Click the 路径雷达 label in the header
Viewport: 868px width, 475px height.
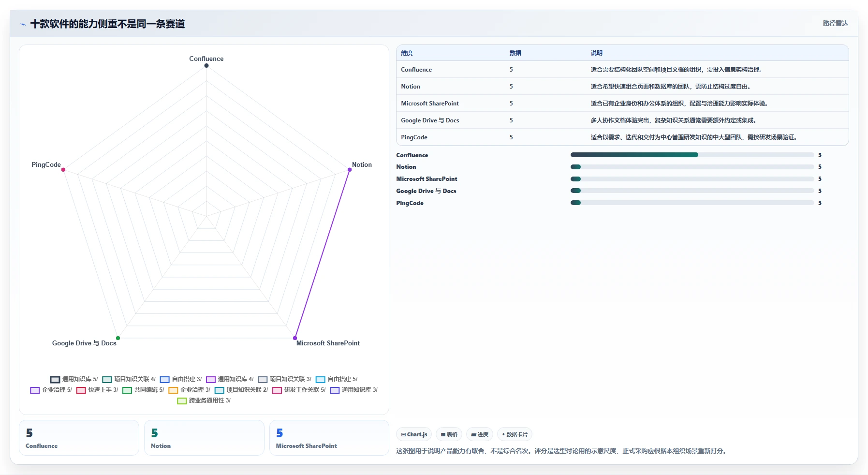(836, 23)
